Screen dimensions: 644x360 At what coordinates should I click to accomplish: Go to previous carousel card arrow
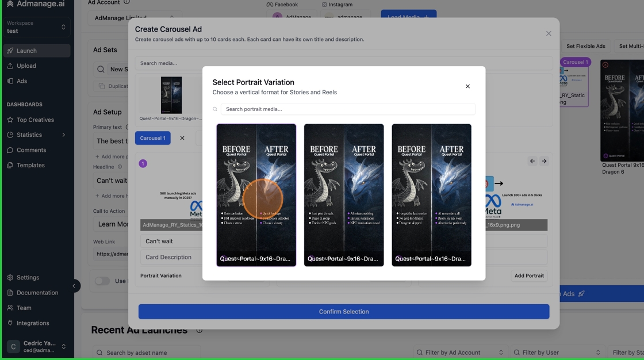coord(532,161)
